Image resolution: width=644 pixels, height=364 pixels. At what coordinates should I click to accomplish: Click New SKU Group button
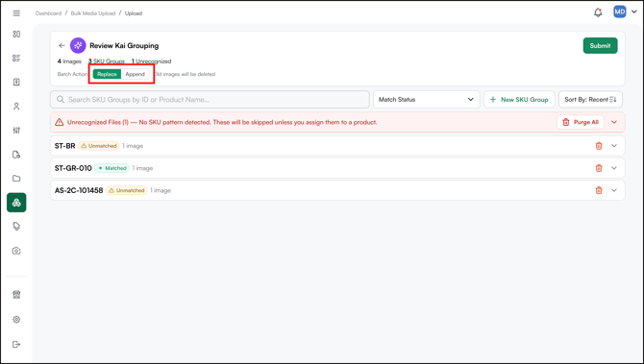519,99
